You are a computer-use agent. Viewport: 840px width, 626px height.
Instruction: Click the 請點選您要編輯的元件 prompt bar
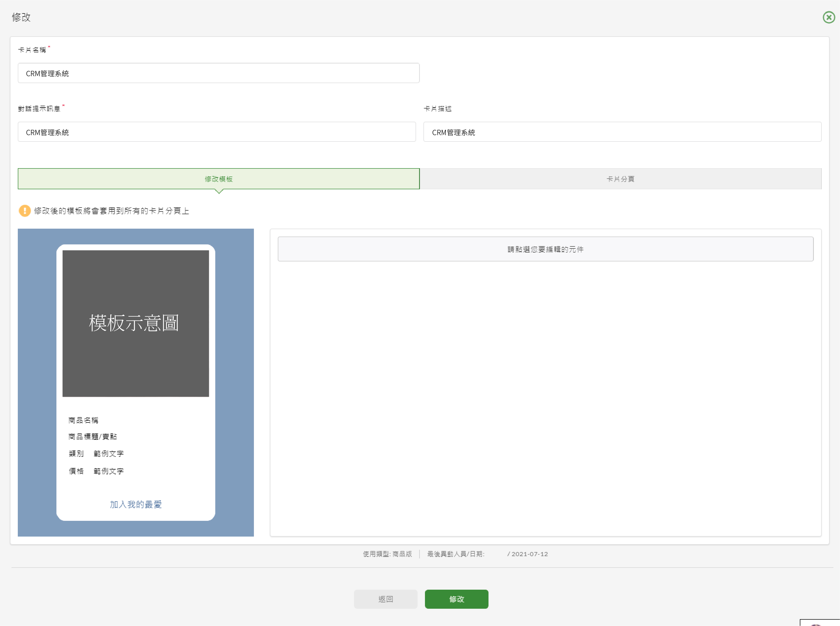545,249
